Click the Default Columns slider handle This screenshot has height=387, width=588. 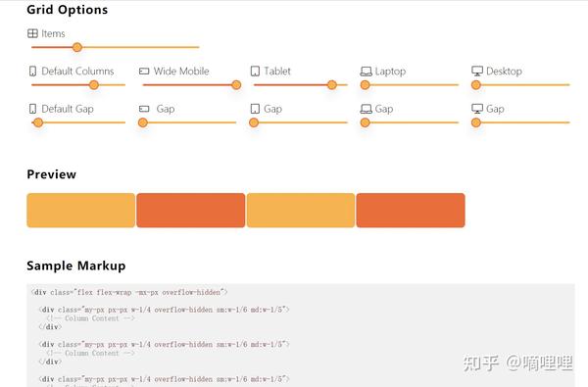(94, 85)
